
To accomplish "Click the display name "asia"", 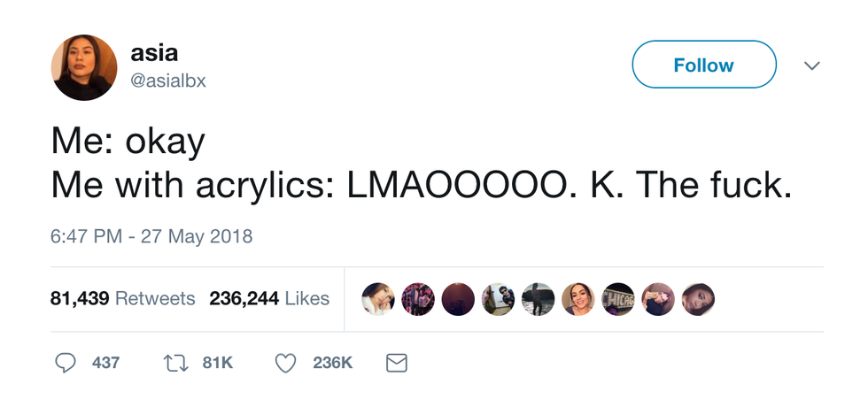I will [x=154, y=53].
